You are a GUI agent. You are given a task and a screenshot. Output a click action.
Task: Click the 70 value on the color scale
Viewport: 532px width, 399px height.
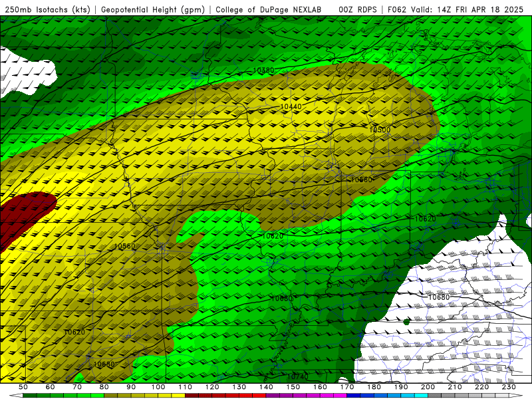77,387
